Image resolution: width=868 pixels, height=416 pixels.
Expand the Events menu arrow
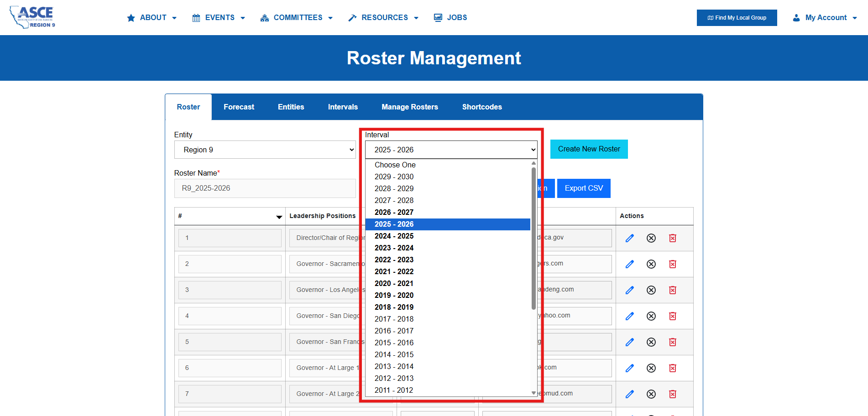tap(243, 18)
